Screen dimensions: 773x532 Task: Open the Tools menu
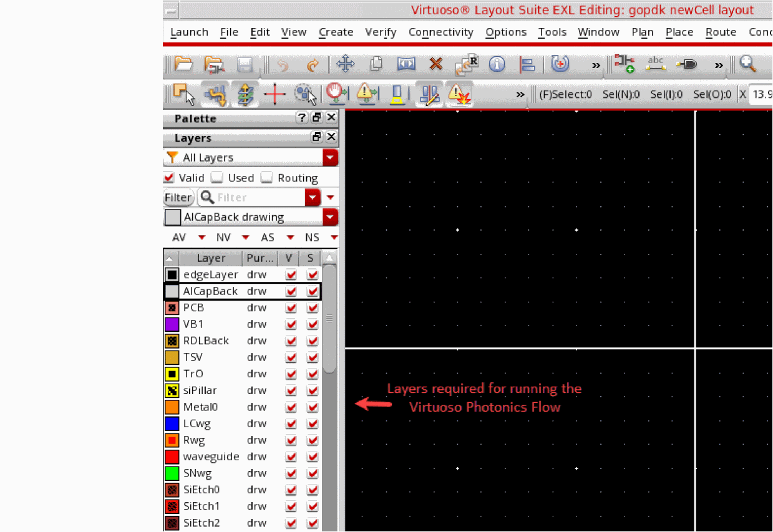[552, 32]
